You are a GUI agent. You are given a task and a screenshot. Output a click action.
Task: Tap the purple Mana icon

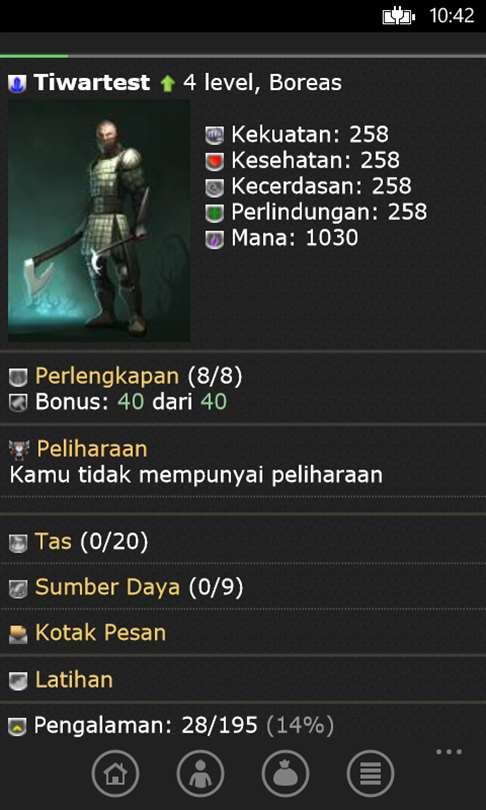214,239
